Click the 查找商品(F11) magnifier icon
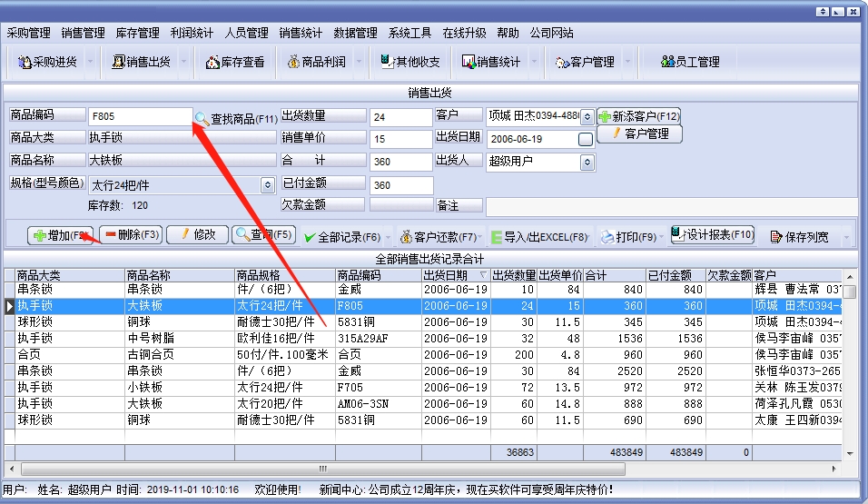The width and height of the screenshot is (868, 504). point(202,118)
